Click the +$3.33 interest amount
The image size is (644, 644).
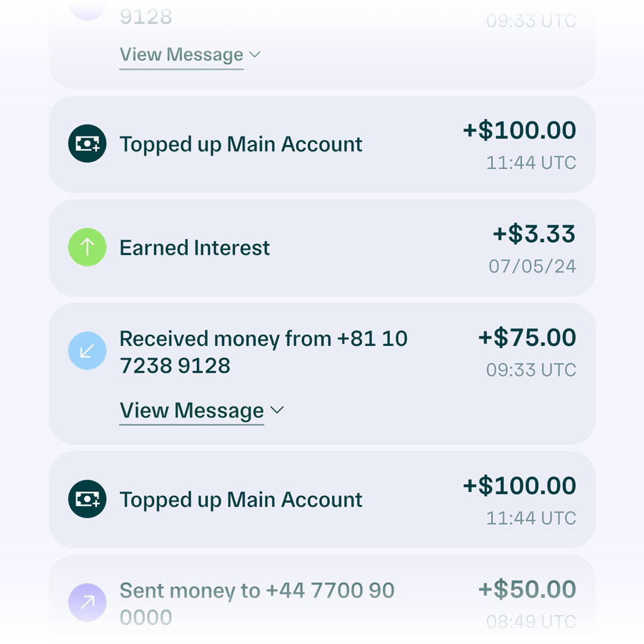click(x=534, y=234)
